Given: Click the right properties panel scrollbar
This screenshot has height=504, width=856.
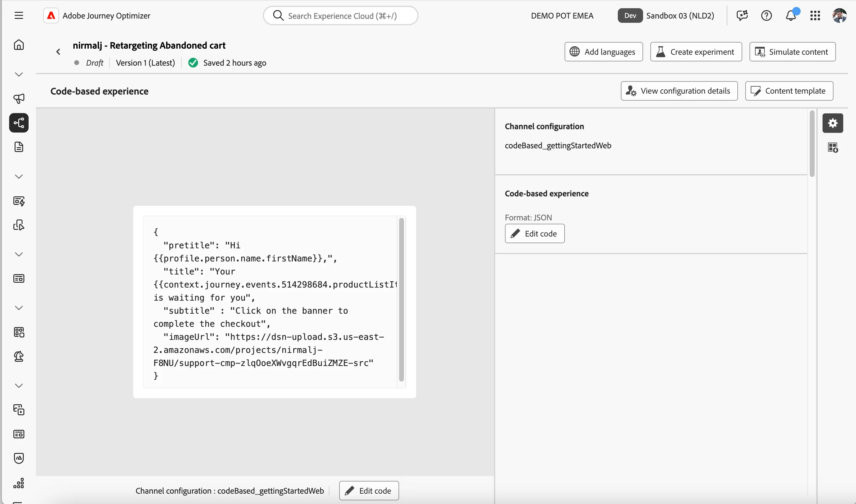Looking at the screenshot, I should click(x=812, y=144).
